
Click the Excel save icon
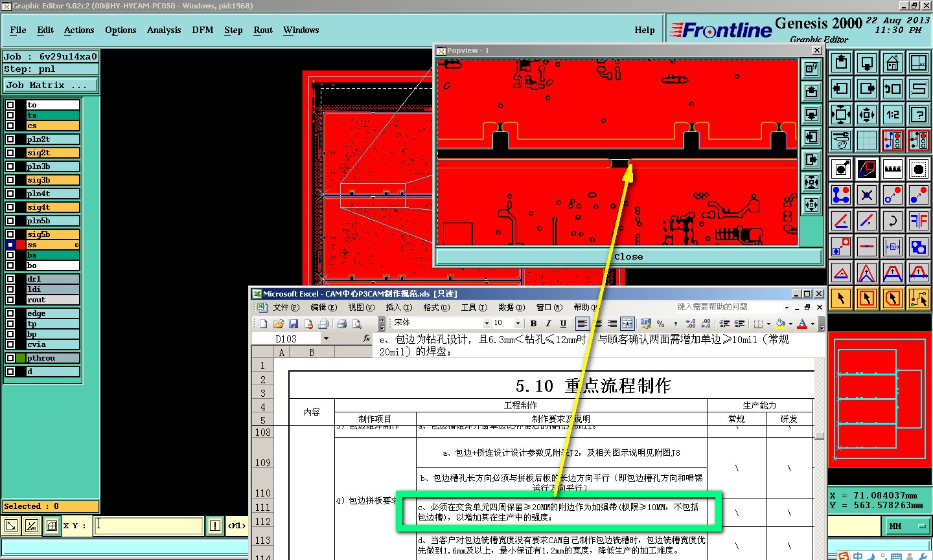(294, 324)
